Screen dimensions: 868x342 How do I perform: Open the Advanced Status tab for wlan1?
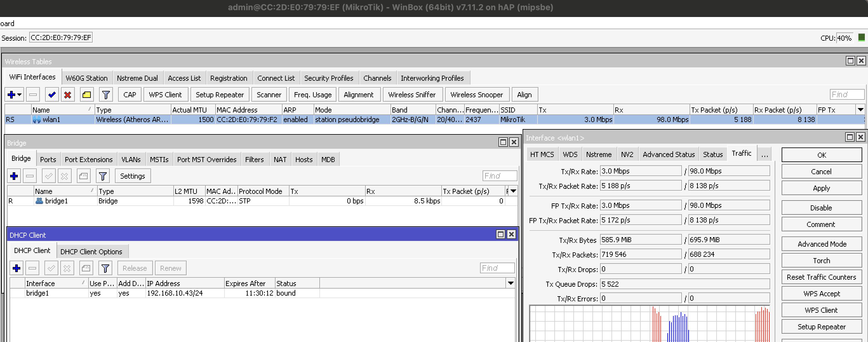click(669, 154)
